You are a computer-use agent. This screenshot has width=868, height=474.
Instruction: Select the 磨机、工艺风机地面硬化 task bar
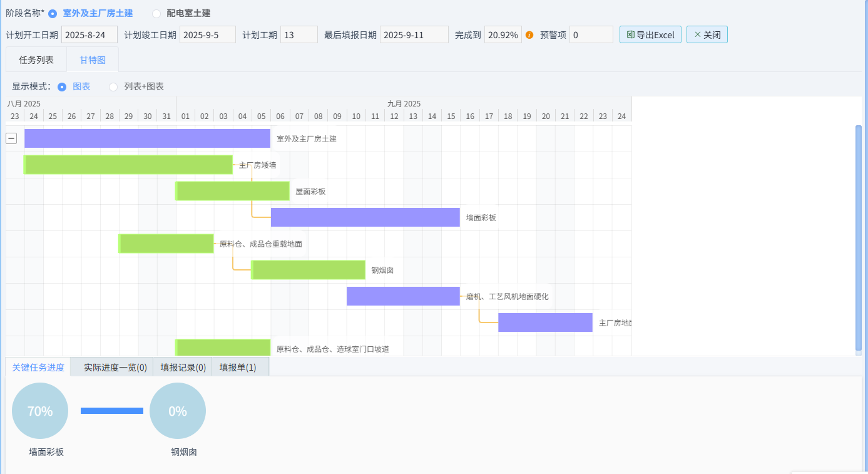pyautogui.click(x=404, y=296)
